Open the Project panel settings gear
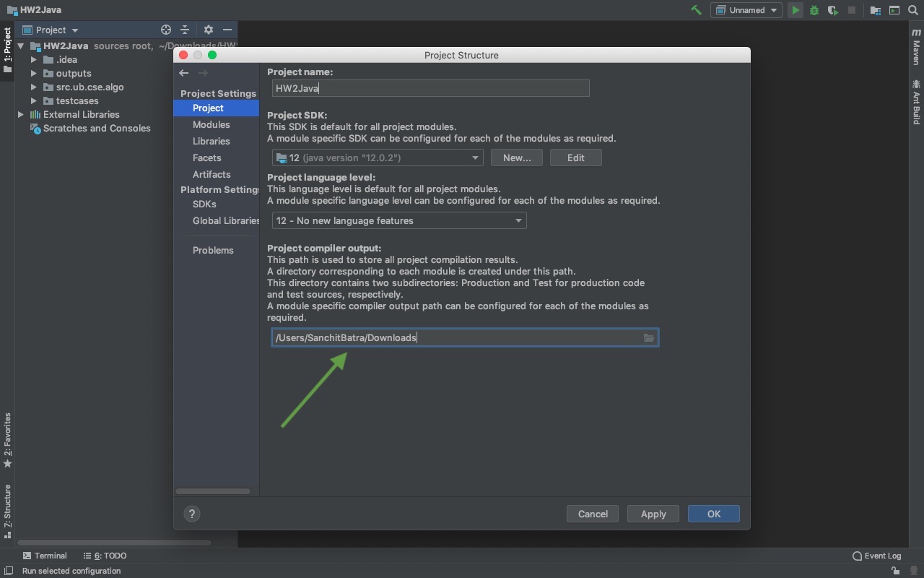924x578 pixels. [x=208, y=30]
